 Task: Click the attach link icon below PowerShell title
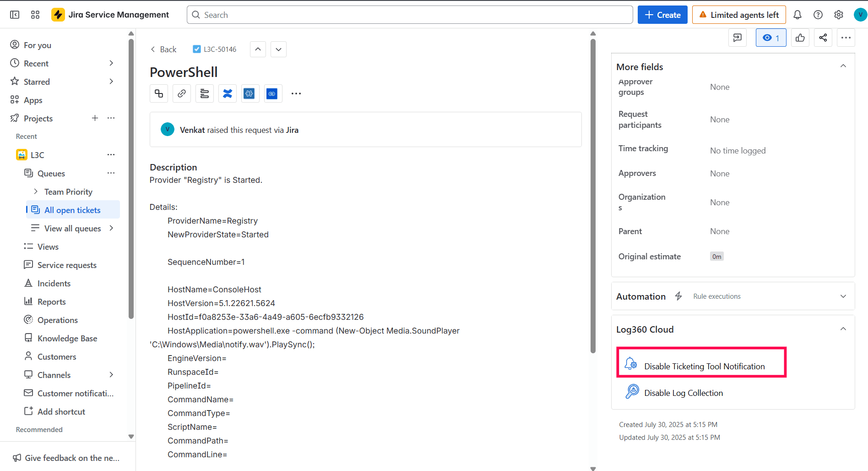click(x=181, y=93)
